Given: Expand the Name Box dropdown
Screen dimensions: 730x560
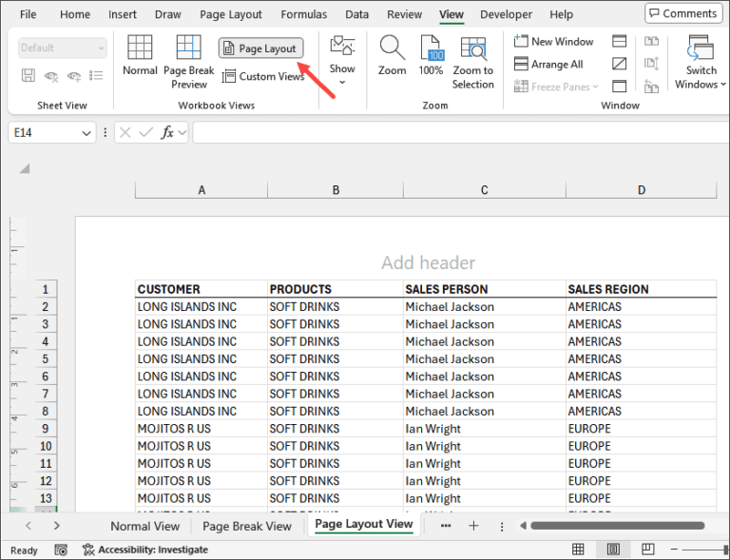Looking at the screenshot, I should pyautogui.click(x=87, y=133).
